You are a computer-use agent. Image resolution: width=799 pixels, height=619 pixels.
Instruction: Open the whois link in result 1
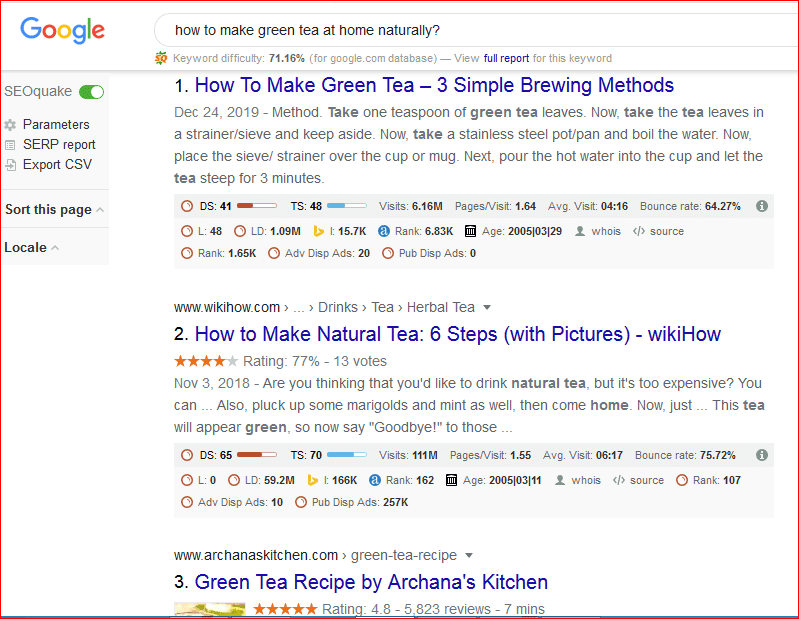(606, 231)
